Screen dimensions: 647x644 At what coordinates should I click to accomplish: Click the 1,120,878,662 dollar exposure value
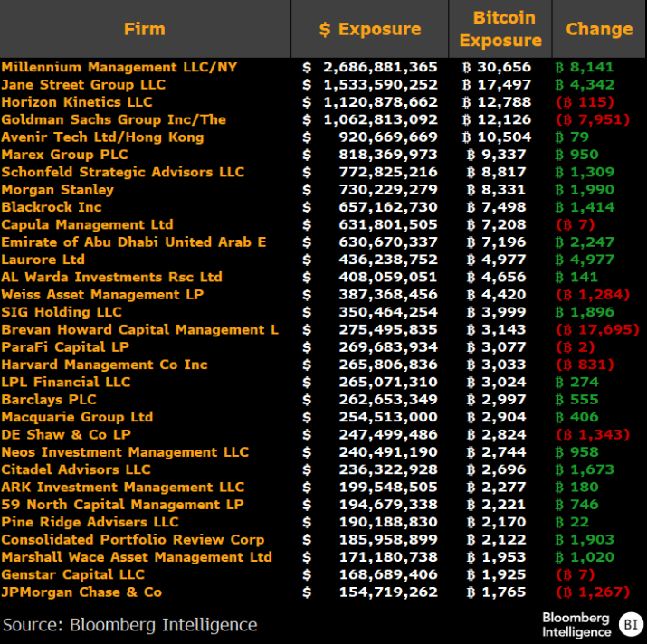(380, 102)
